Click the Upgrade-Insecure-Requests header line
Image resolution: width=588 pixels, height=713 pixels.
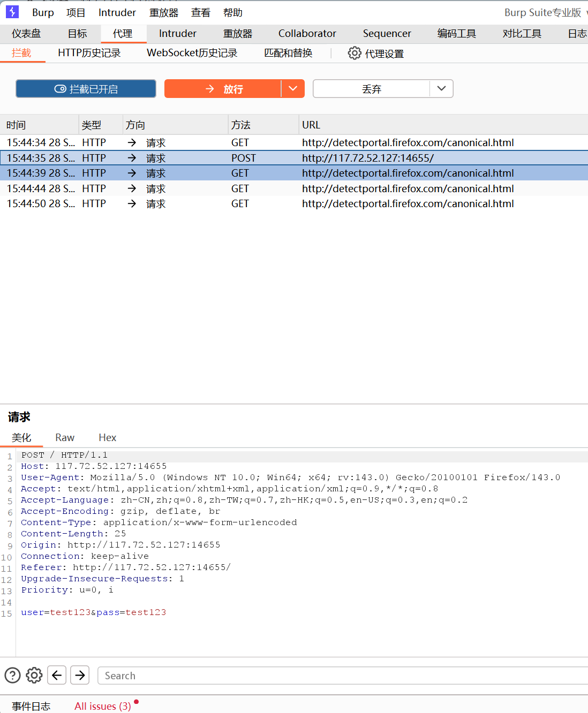(102, 579)
